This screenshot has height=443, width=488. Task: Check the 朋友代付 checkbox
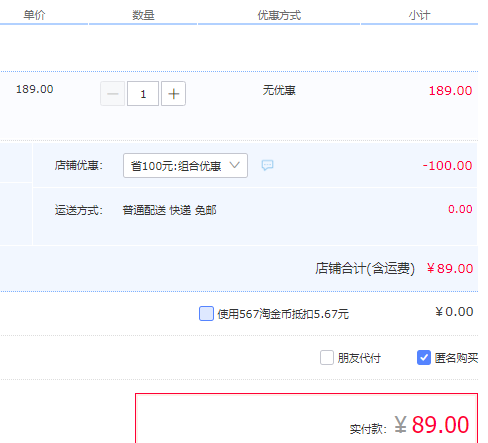(327, 358)
